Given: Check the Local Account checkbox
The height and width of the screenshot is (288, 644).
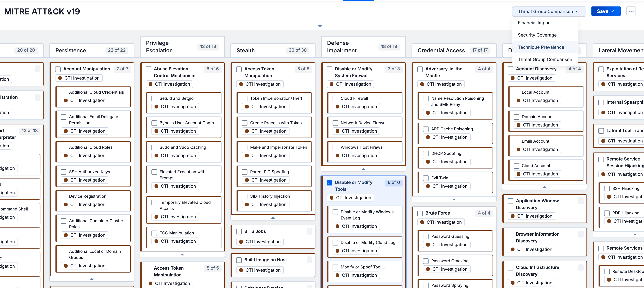Looking at the screenshot, I should tap(516, 92).
